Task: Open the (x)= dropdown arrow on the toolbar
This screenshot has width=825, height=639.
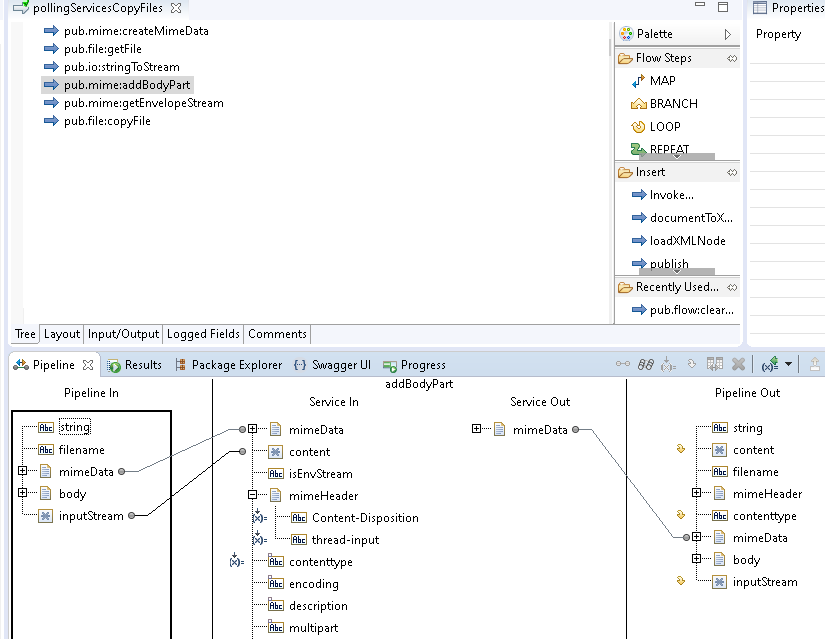Action: (790, 363)
